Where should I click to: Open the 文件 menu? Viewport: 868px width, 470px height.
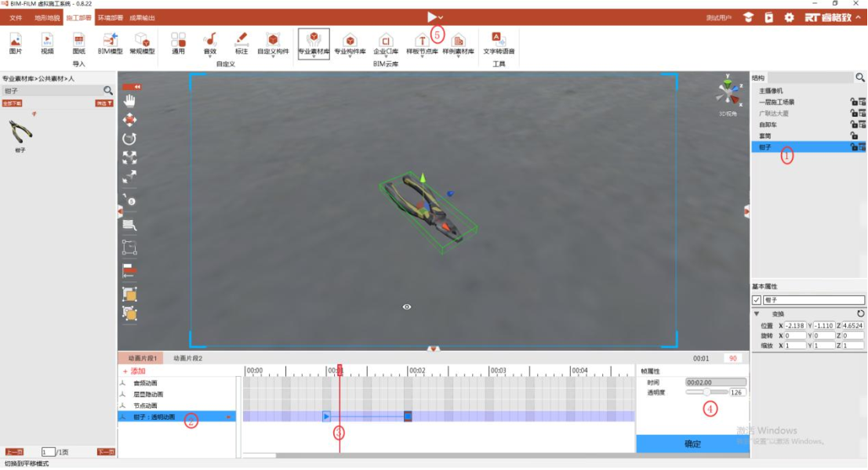click(16, 18)
